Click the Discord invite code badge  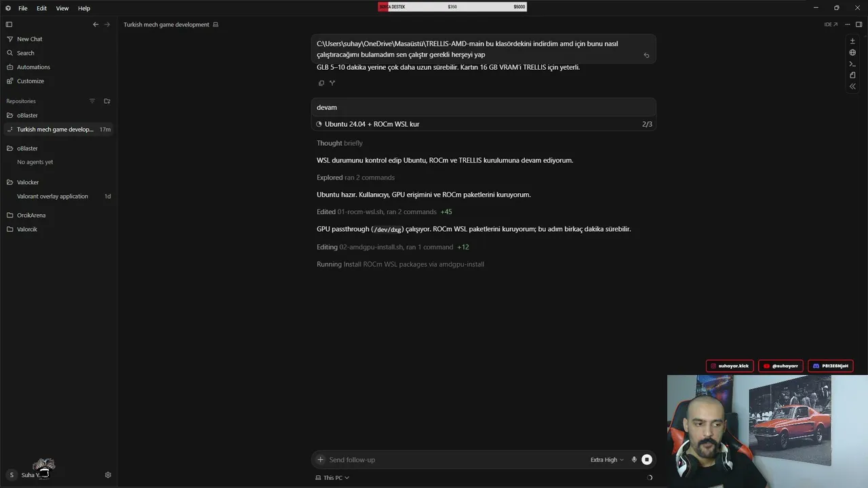coord(831,366)
